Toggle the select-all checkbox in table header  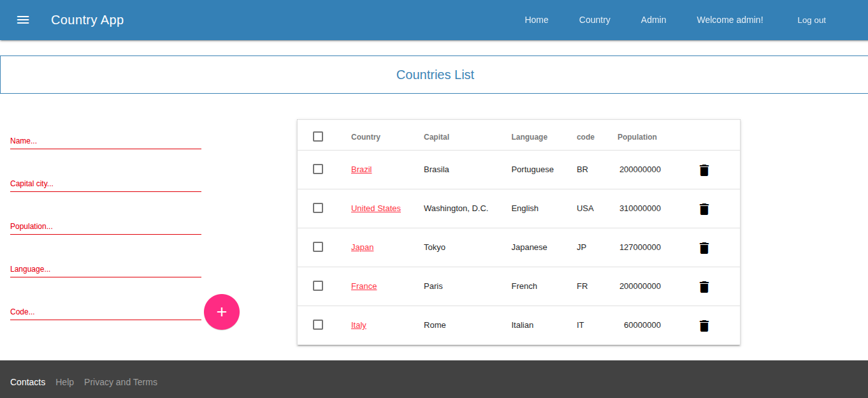(x=318, y=136)
